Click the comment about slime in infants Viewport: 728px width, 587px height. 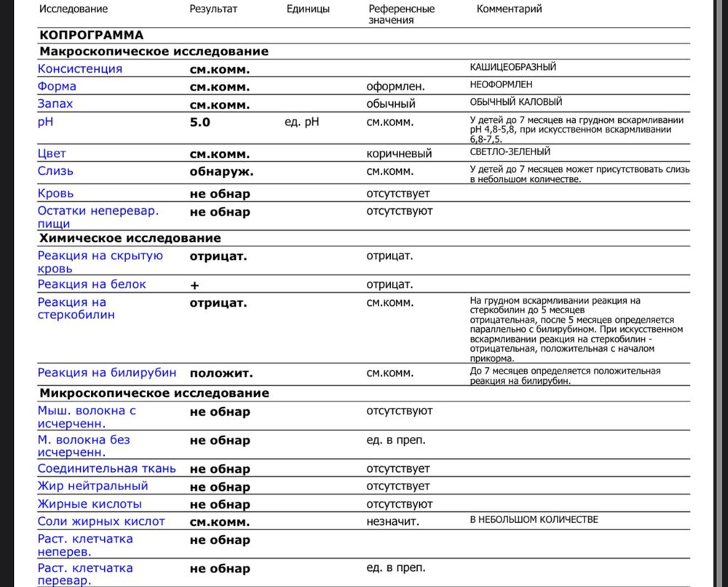579,174
